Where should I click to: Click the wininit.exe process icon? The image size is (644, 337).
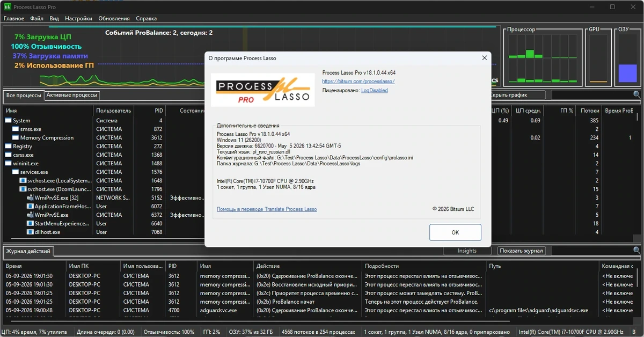(x=8, y=164)
